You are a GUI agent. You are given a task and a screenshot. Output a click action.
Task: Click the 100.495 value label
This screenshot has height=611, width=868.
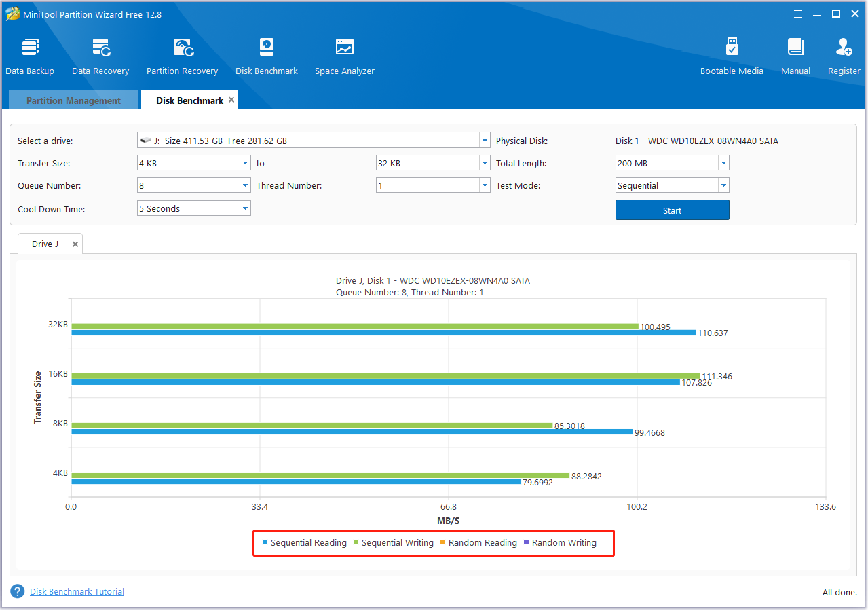click(655, 327)
